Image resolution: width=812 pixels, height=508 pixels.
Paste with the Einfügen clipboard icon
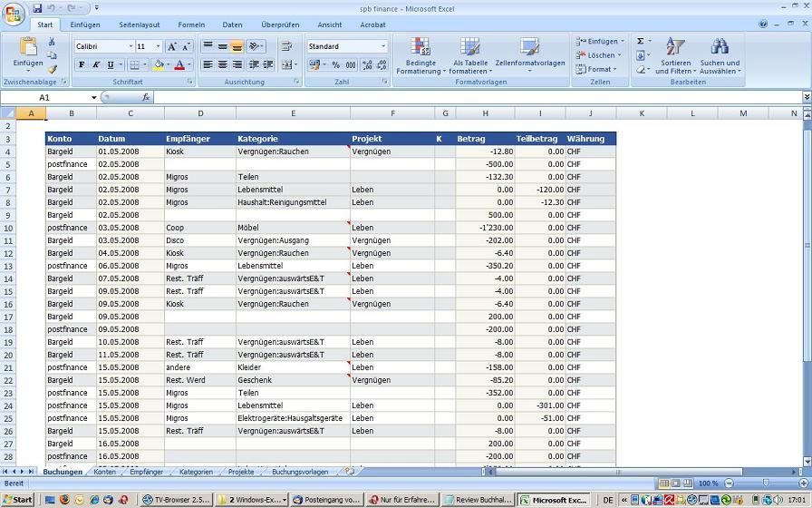(28, 46)
